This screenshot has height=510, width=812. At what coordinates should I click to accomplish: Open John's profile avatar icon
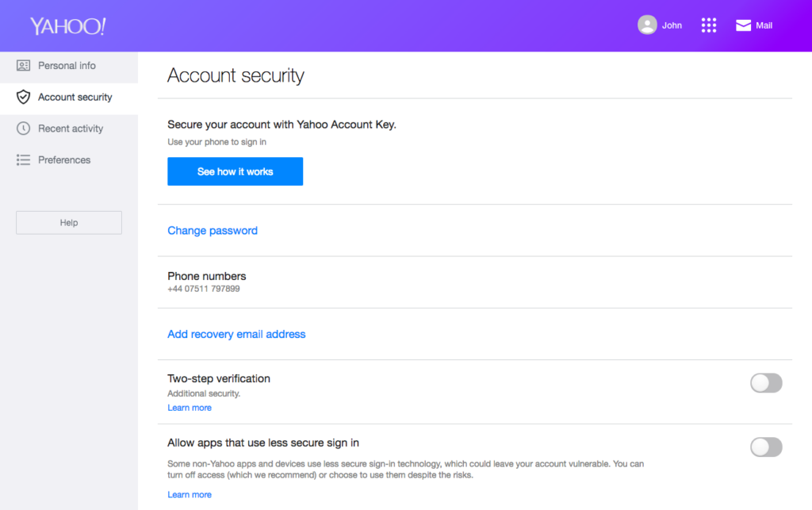pos(647,25)
